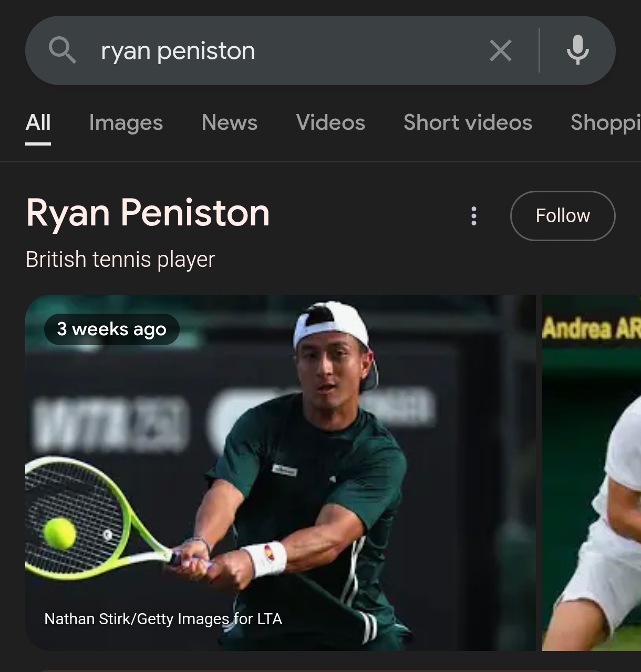This screenshot has width=641, height=672.
Task: Open the Short videos tab
Action: (468, 123)
